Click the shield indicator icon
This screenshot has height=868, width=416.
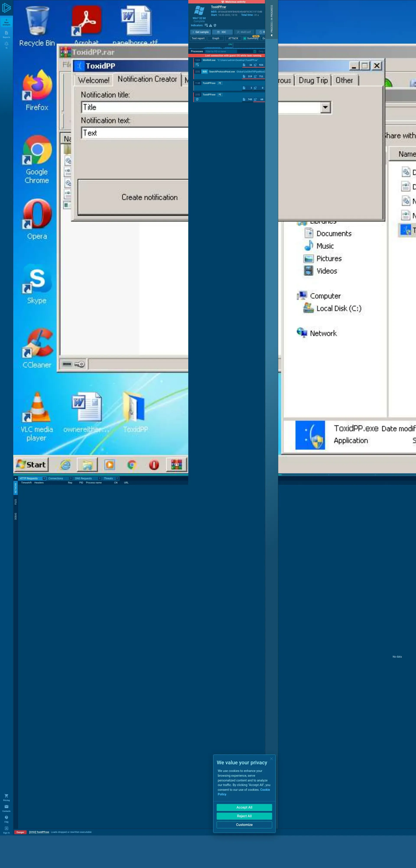[215, 25]
